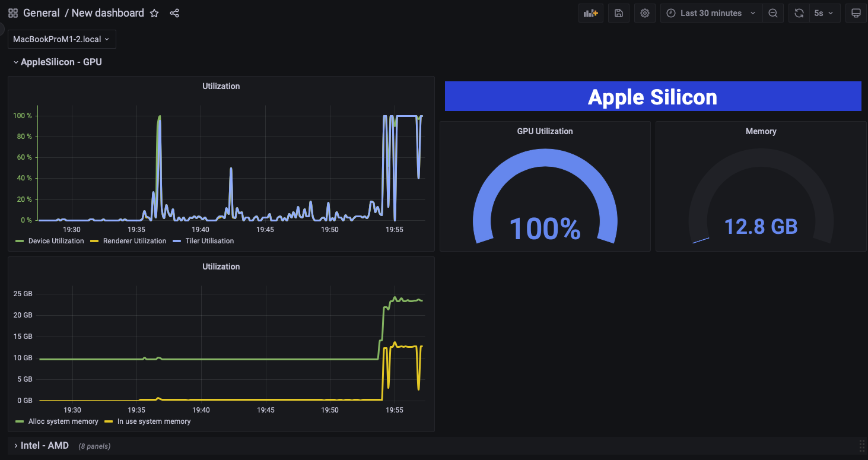Open the Memory gauge panel title menu

[761, 131]
